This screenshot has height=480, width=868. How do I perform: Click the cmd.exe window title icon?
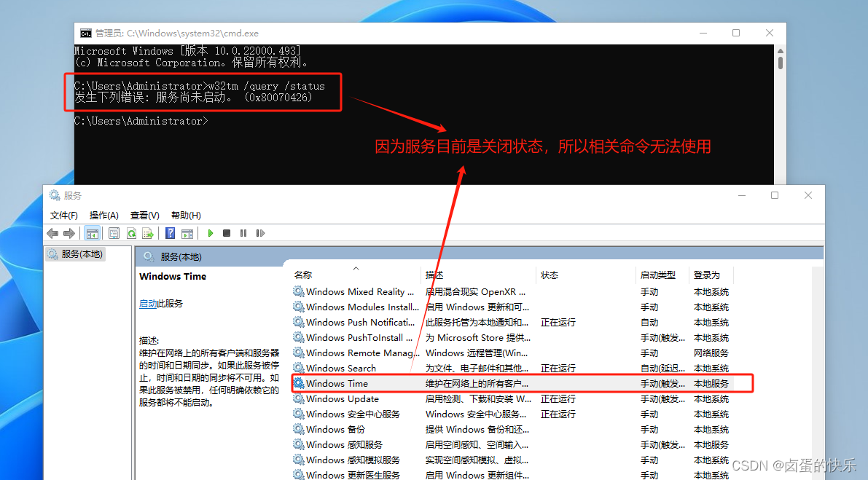[86, 34]
